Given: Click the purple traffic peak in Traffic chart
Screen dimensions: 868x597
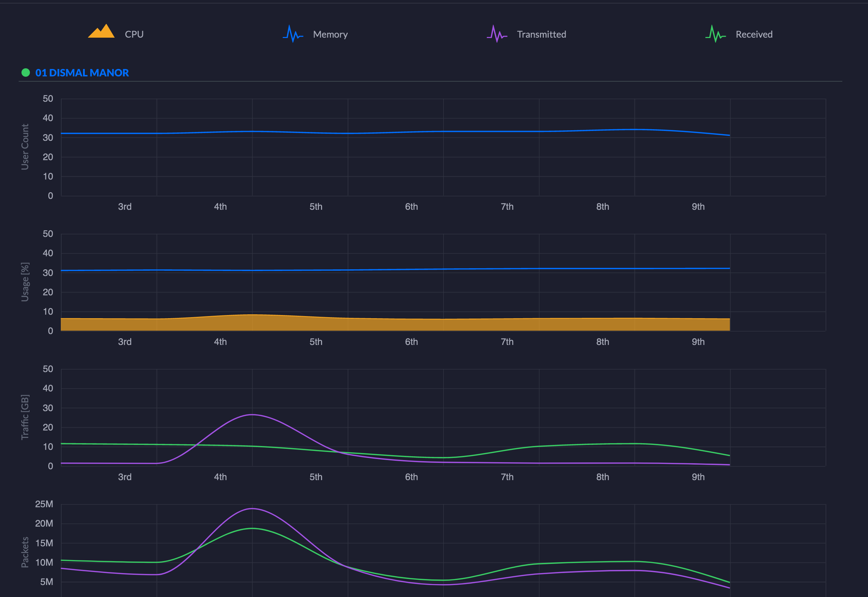Looking at the screenshot, I should tap(252, 414).
